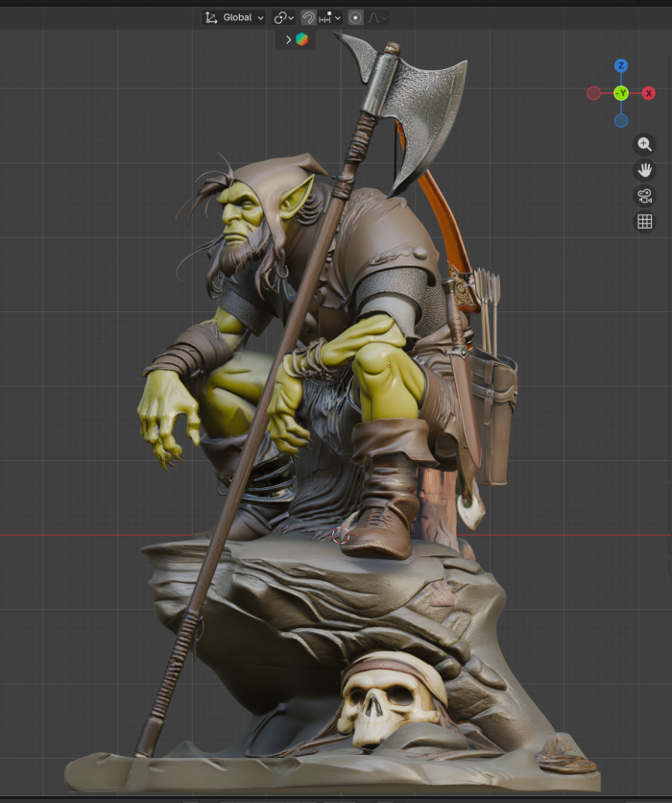The height and width of the screenshot is (803, 672).
Task: Toggle proportional editing circle button
Action: (355, 18)
